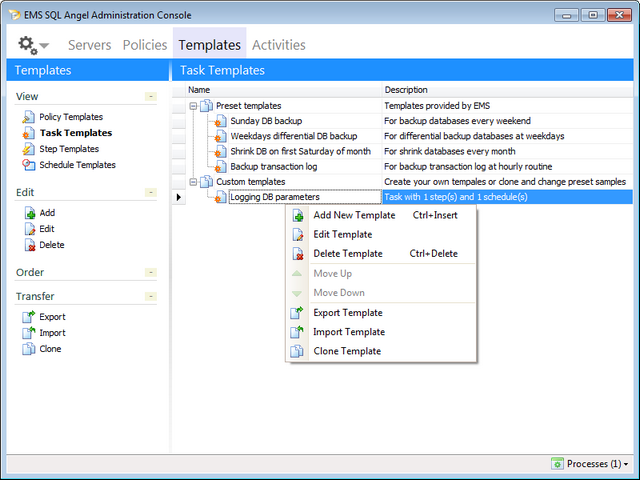
Task: Choose Delete Template menu entry
Action: click(381, 253)
